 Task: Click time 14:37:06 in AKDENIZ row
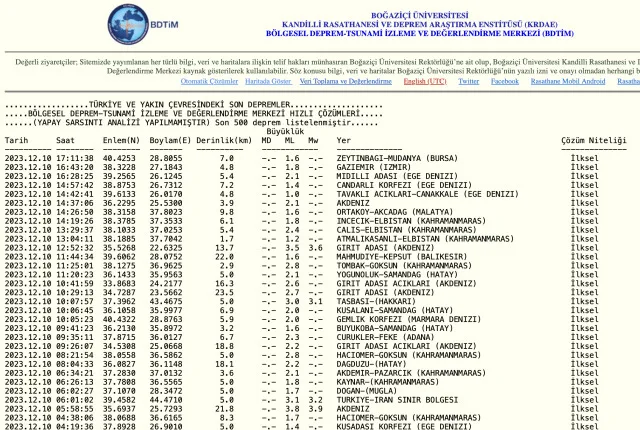75,203
